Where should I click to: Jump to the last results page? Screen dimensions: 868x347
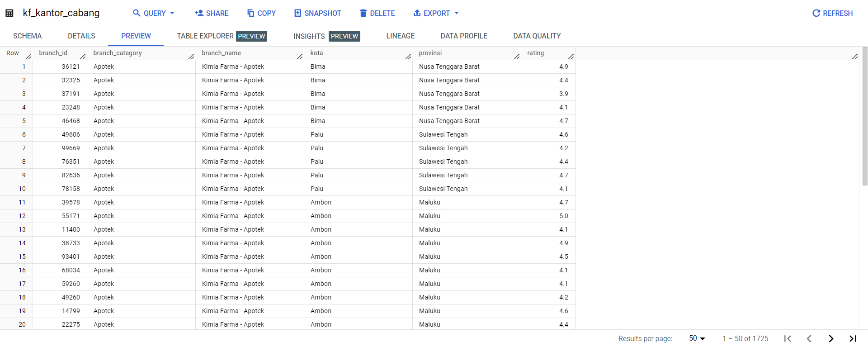[x=853, y=338]
